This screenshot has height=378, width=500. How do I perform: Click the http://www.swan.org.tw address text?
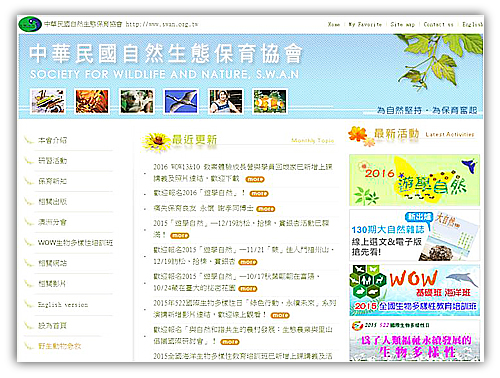click(x=162, y=24)
